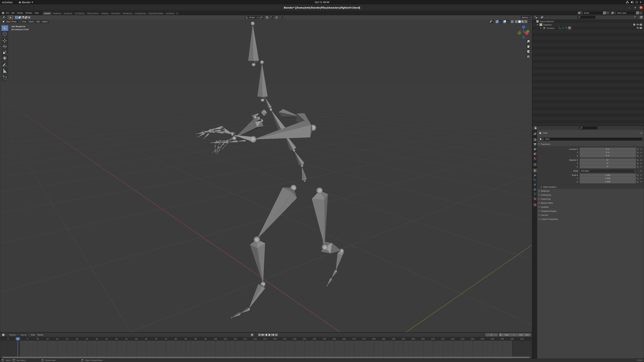Screen dimensions: 644x362
Task: Click the Ubuntu Activities button
Action: tap(7, 2)
